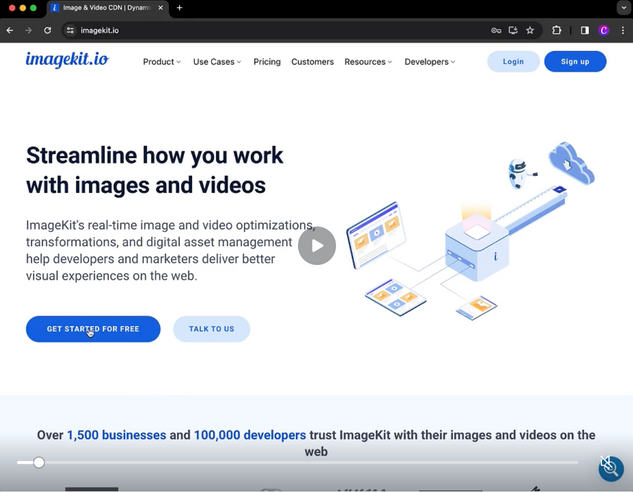Click the round blue icon in the bottom-right corner
The image size is (633, 492).
click(x=610, y=467)
